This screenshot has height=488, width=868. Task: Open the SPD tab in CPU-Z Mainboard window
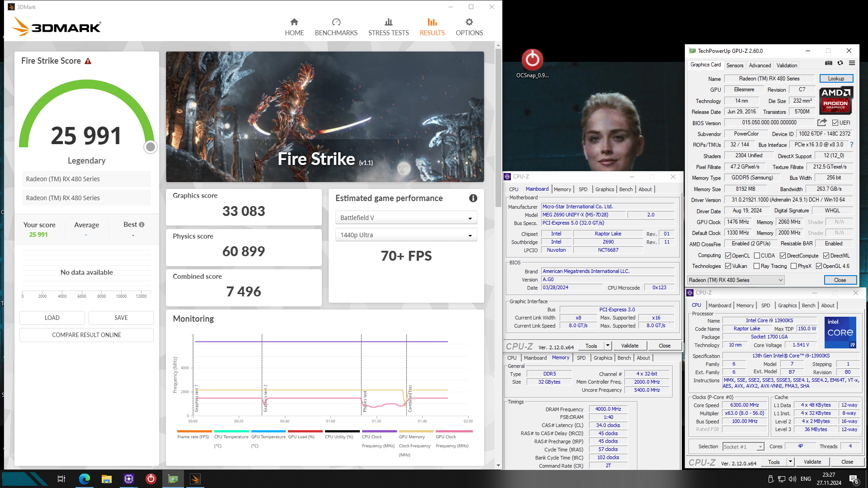[x=583, y=189]
